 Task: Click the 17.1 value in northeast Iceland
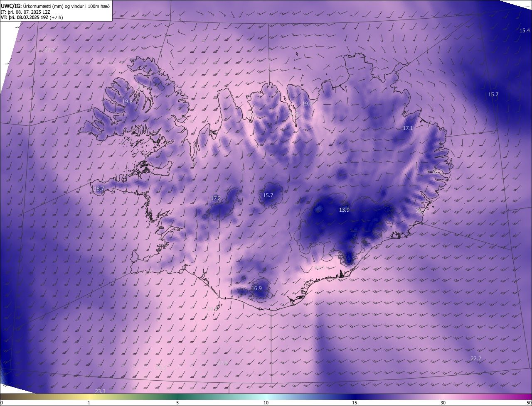(x=408, y=128)
